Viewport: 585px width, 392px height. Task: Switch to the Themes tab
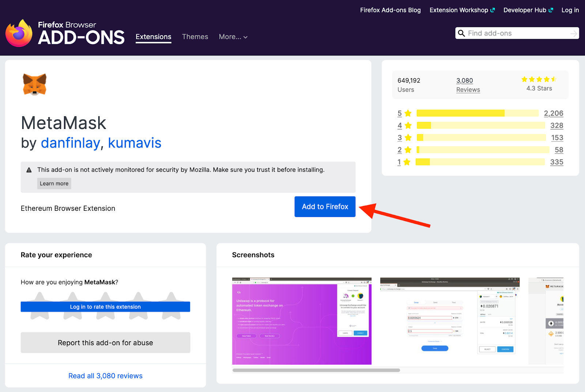point(195,37)
